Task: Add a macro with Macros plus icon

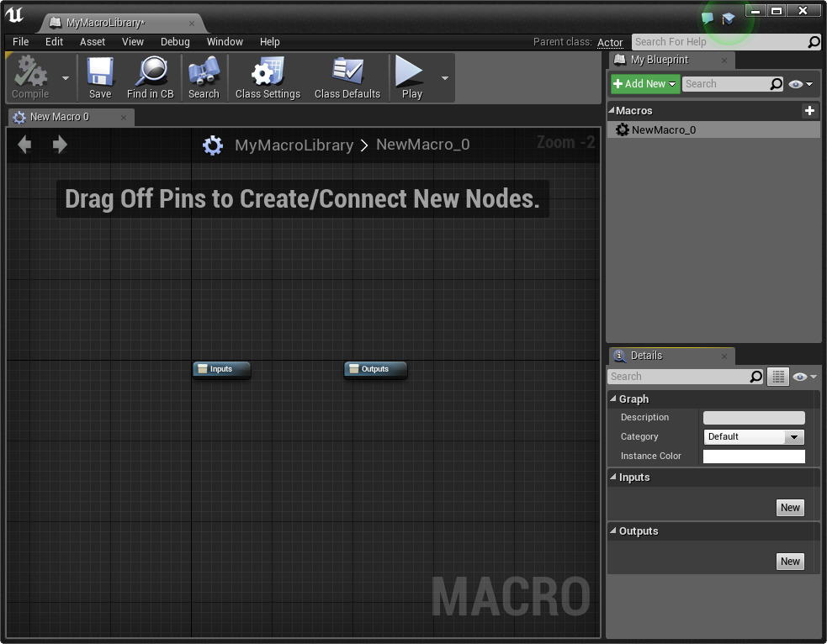Action: point(808,111)
